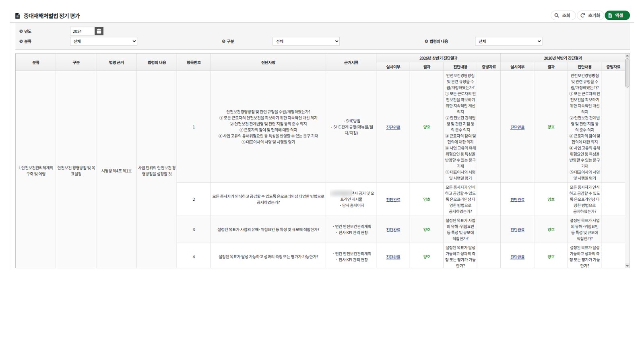Image resolution: width=644 pixels, height=362 pixels.
Task: Click the 법령 근거 column header
Action: 116,62
